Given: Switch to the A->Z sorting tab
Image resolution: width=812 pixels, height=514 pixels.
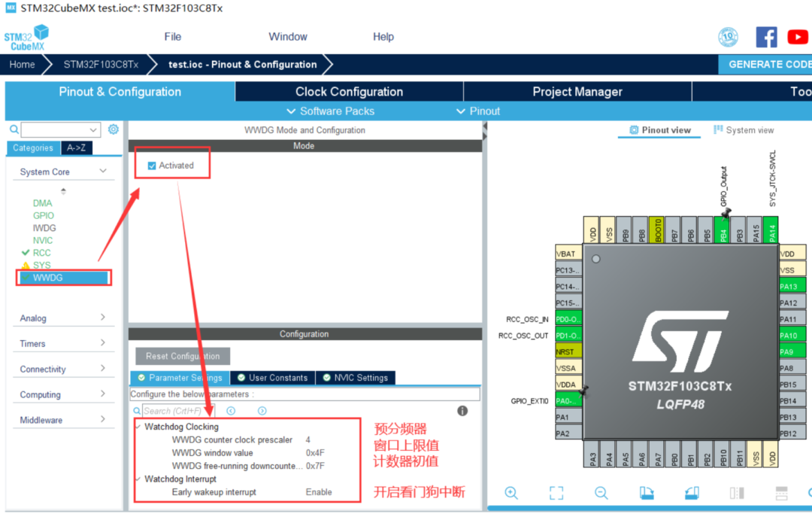Looking at the screenshot, I should coord(76,148).
